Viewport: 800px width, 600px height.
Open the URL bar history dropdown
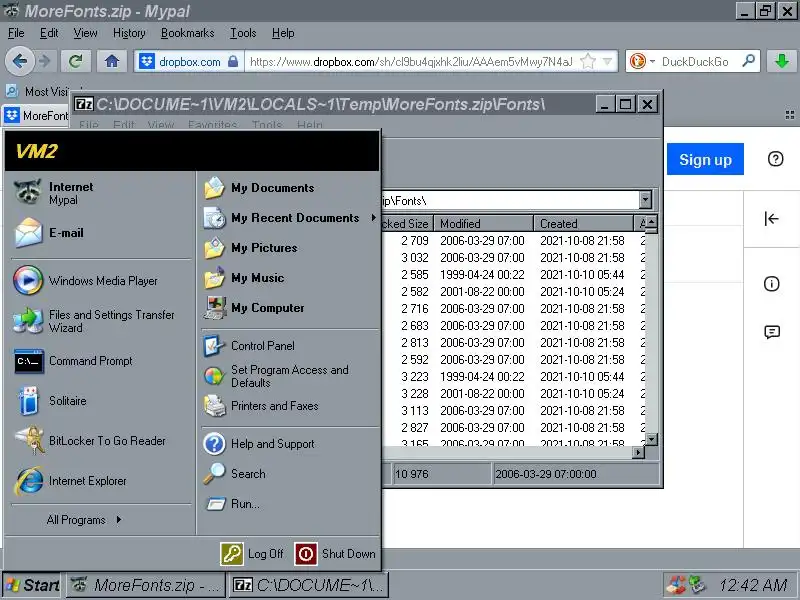pos(607,62)
